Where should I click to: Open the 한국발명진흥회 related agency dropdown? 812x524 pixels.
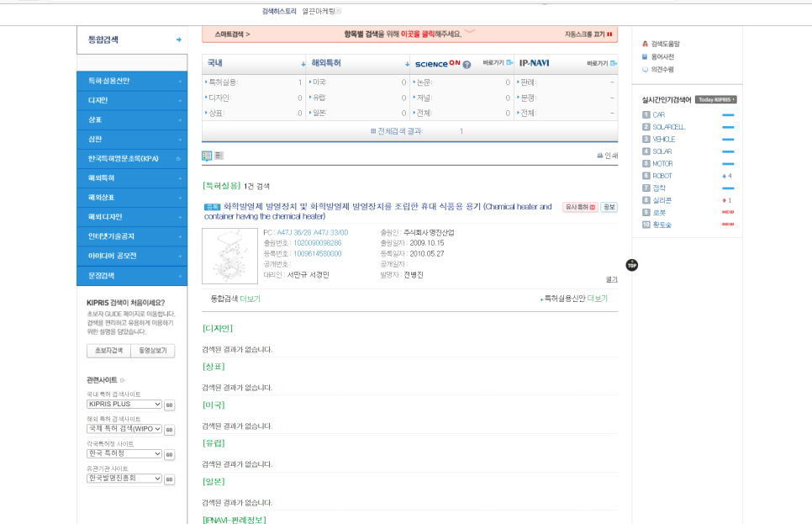tap(124, 479)
